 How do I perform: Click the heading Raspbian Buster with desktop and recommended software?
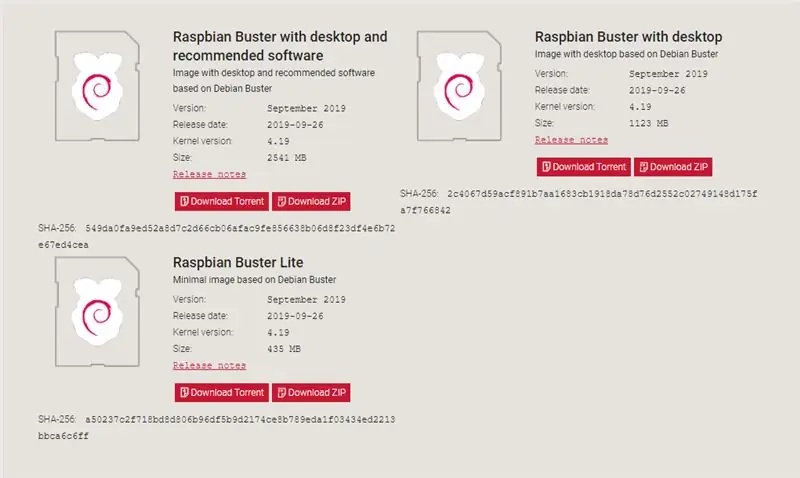click(280, 46)
